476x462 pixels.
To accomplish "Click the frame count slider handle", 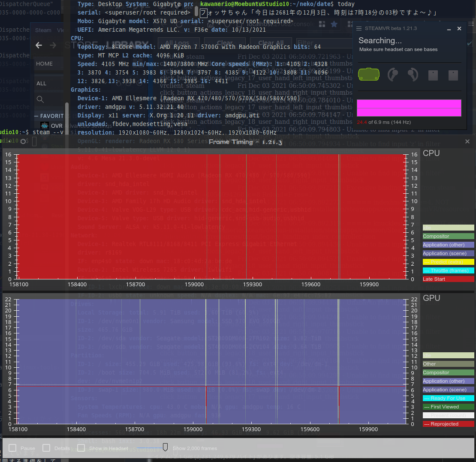I will (165, 447).
